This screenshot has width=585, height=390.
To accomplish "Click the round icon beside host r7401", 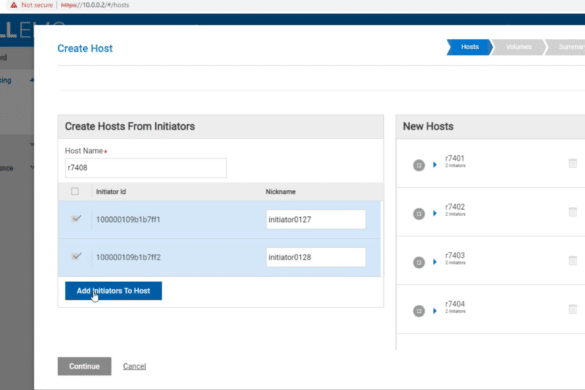I will [x=419, y=165].
